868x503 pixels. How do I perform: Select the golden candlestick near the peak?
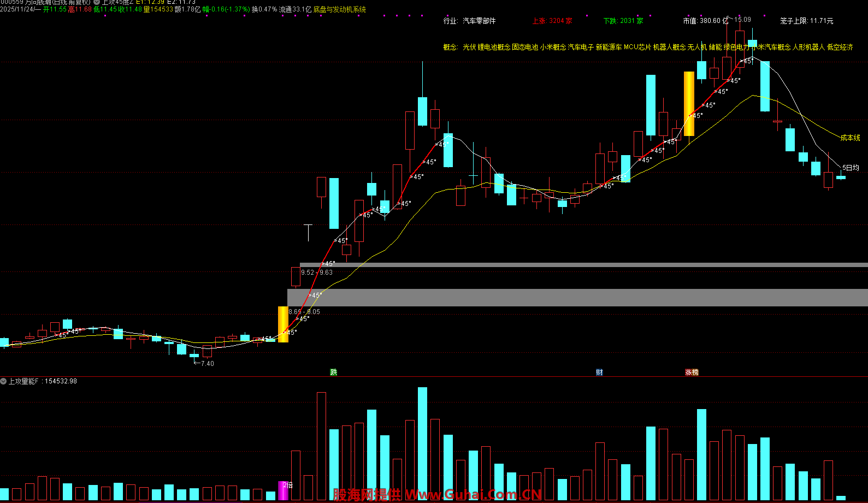(x=689, y=104)
